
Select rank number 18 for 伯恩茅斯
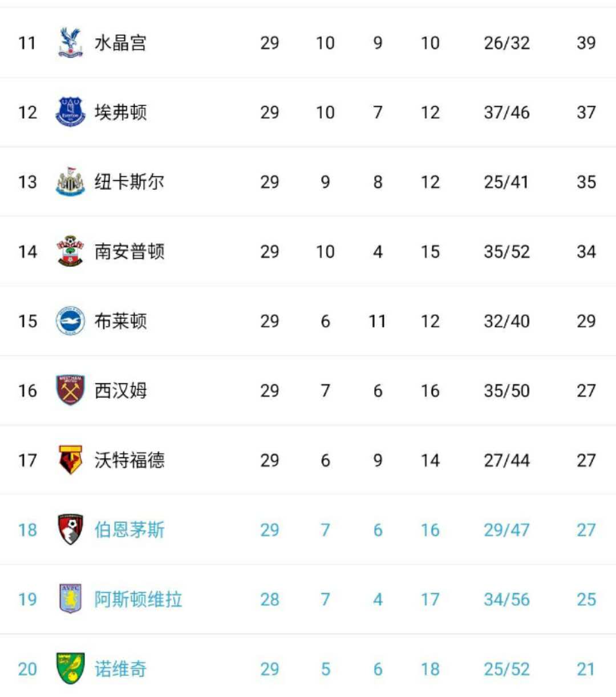[27, 530]
